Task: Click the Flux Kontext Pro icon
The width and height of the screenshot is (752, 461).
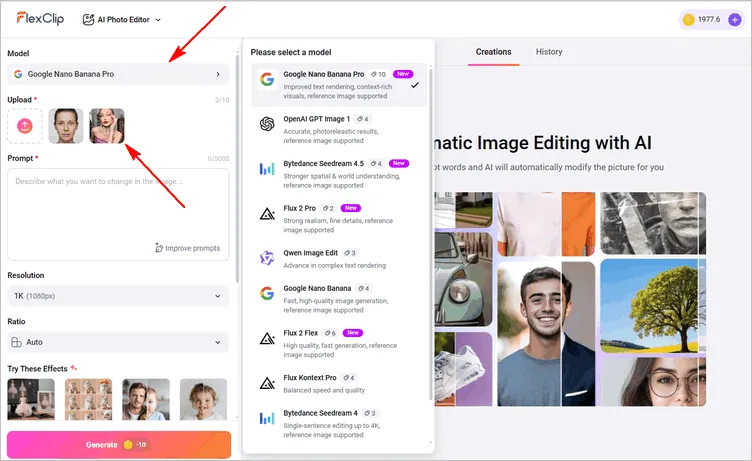Action: coord(267,381)
